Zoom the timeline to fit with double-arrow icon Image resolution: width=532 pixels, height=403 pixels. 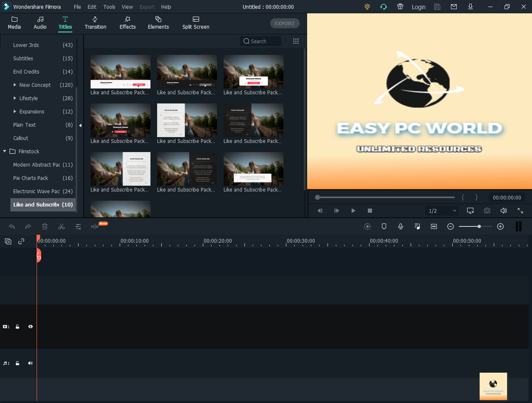[x=434, y=226]
